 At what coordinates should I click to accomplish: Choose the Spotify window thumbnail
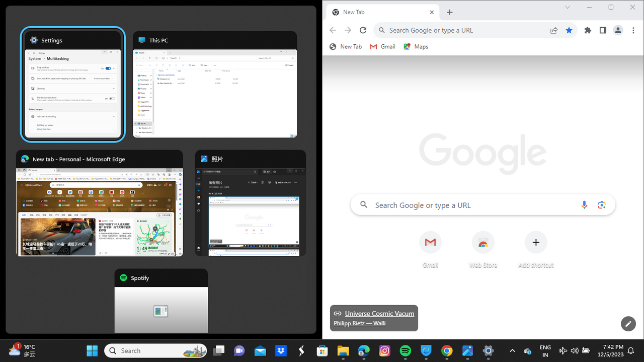coord(161,301)
